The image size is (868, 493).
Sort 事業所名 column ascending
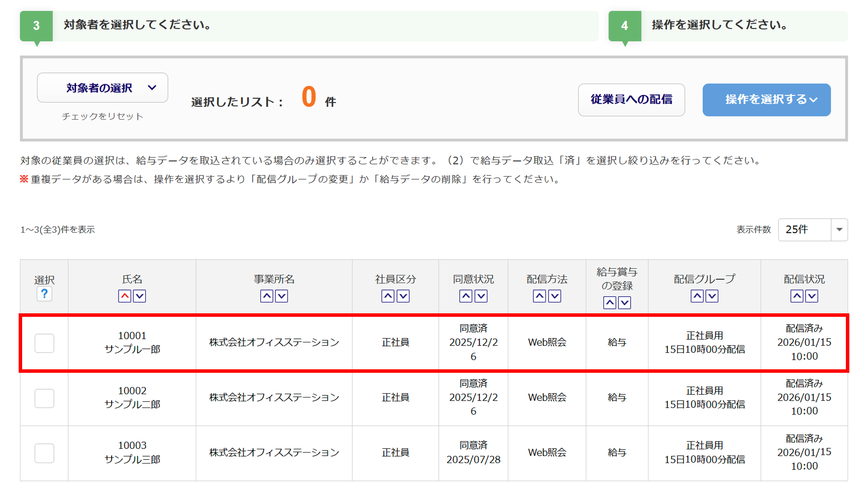266,296
